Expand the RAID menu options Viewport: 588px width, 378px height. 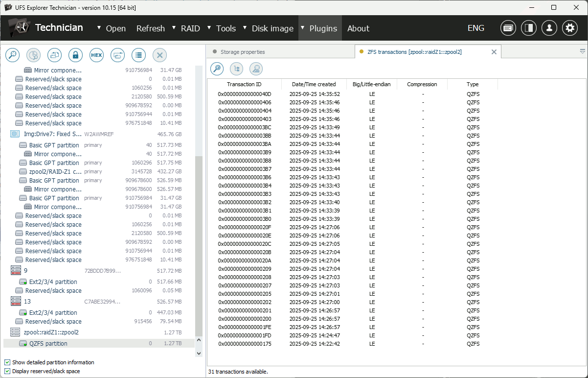[x=190, y=28]
